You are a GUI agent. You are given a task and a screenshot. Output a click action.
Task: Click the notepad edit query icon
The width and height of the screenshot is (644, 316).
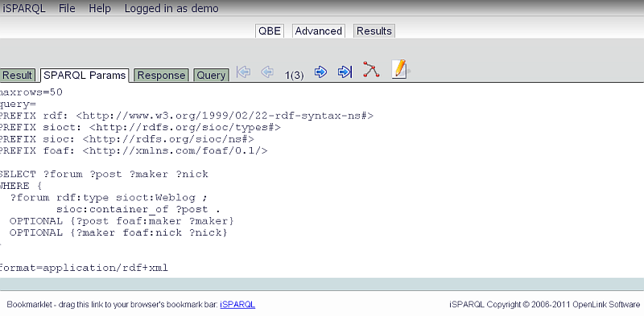[x=399, y=69]
